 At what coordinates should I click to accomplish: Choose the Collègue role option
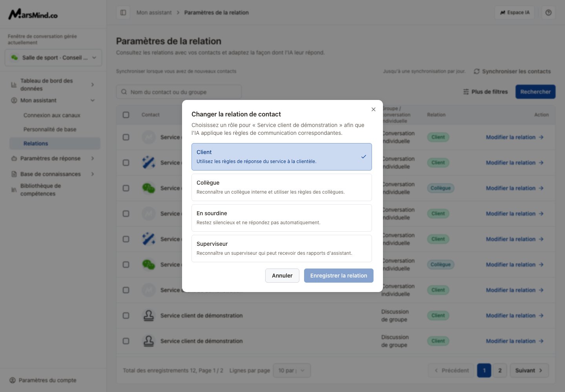tap(282, 187)
